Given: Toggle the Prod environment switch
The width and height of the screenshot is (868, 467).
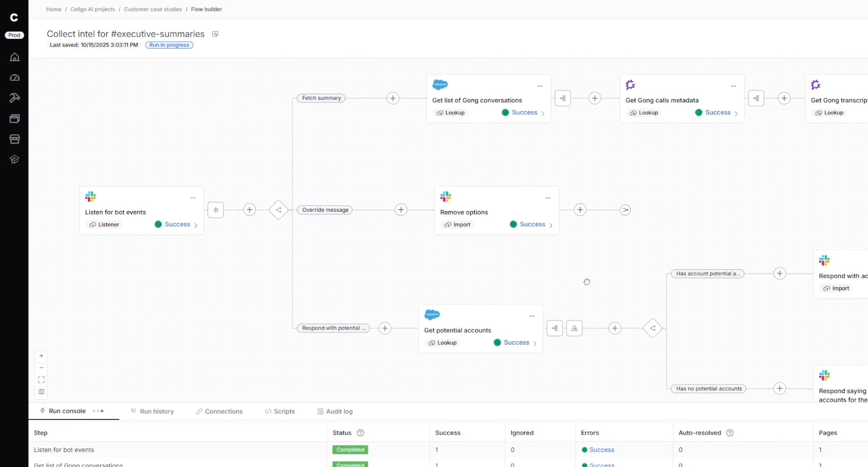Looking at the screenshot, I should 14,35.
